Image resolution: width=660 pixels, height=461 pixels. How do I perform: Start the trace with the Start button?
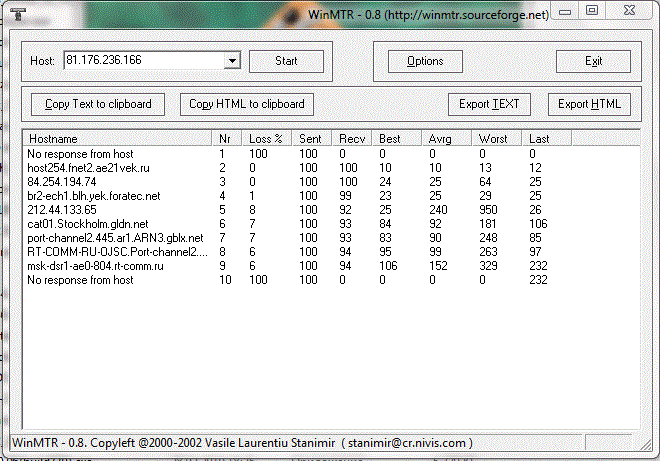pos(286,61)
